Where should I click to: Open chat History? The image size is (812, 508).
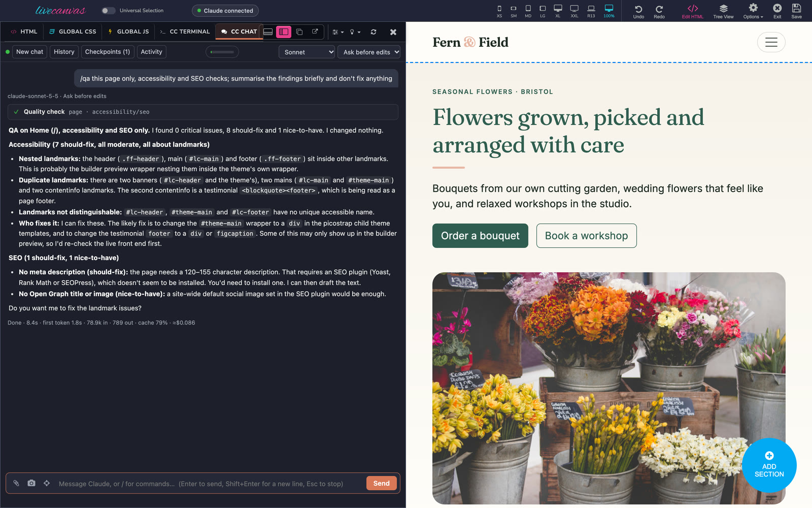[64, 52]
